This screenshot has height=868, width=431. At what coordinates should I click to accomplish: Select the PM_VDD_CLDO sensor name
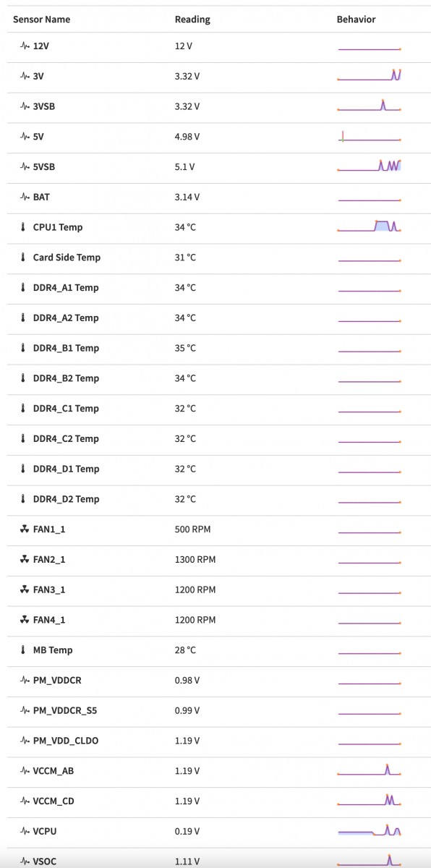65,741
